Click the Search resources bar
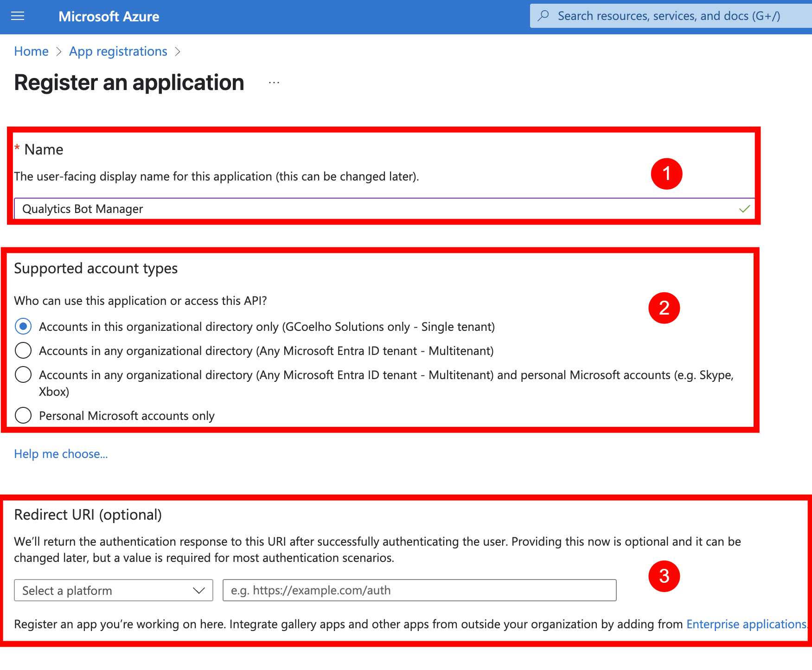This screenshot has height=670, width=812. pyautogui.click(x=668, y=15)
